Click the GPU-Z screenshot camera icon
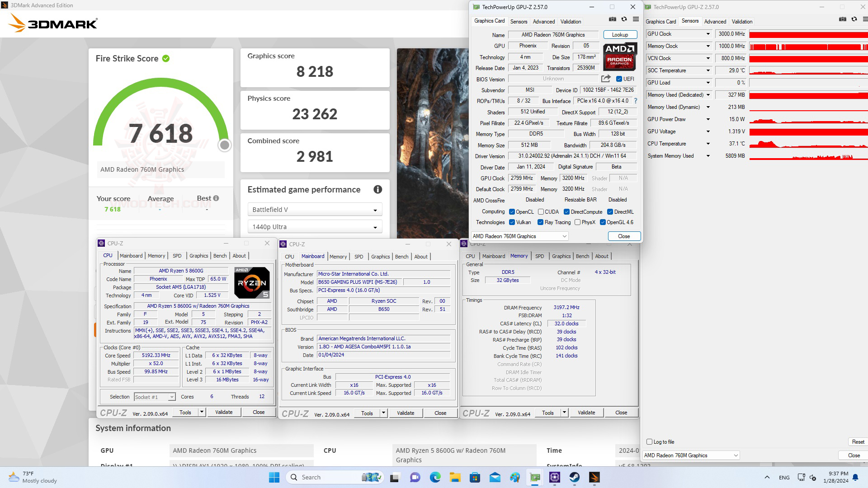This screenshot has width=868, height=488. point(612,19)
